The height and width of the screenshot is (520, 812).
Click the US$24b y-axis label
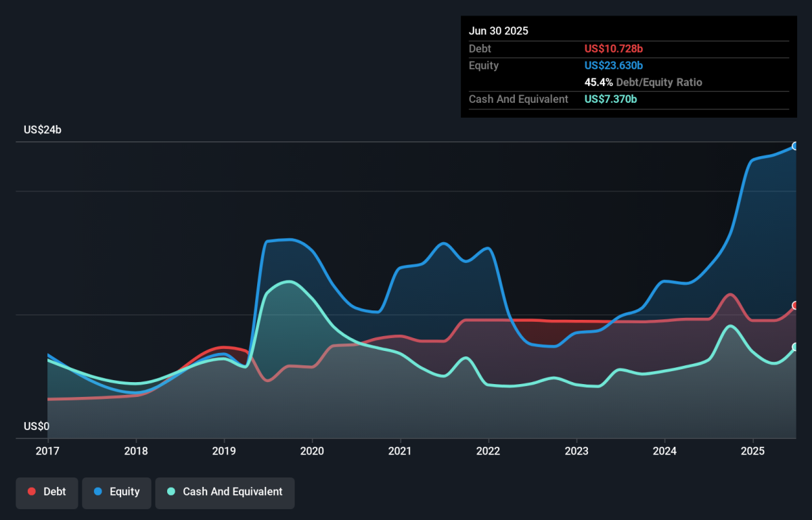click(42, 130)
